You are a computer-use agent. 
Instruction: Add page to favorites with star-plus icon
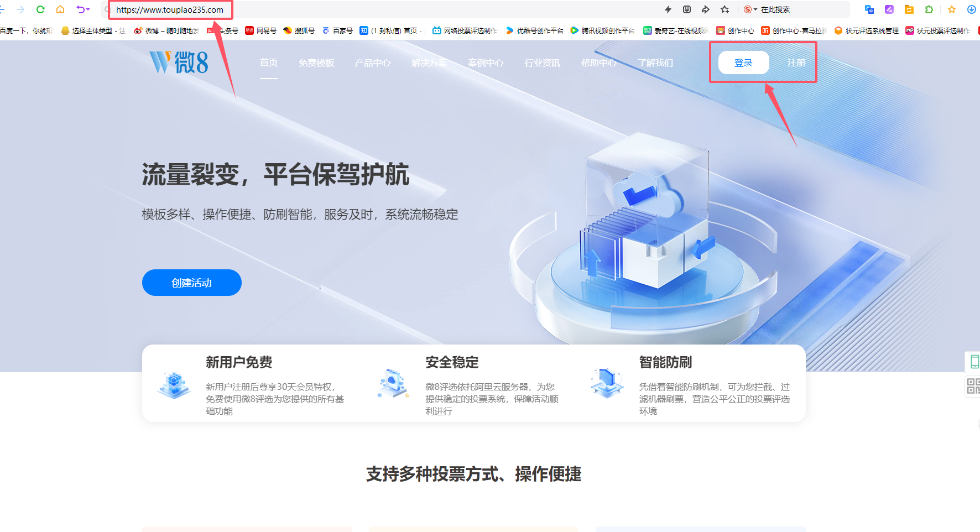(724, 9)
